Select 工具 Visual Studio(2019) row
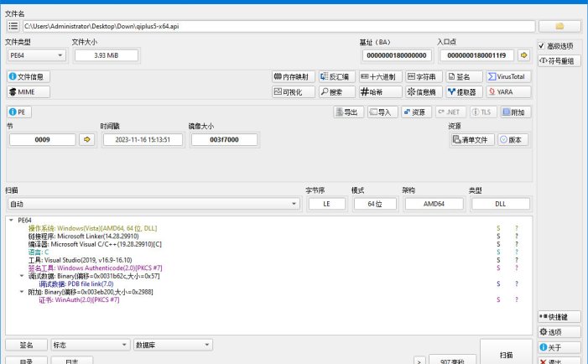588x364 pixels. tap(81, 260)
